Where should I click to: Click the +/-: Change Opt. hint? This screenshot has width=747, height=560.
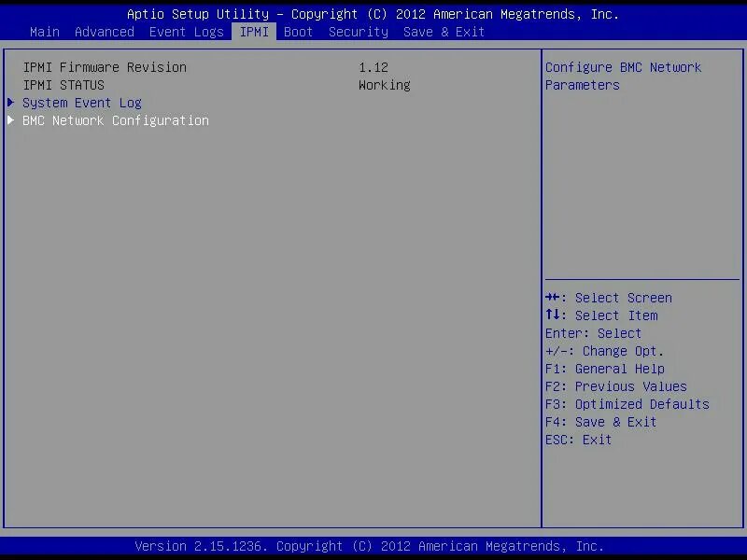[x=604, y=351]
